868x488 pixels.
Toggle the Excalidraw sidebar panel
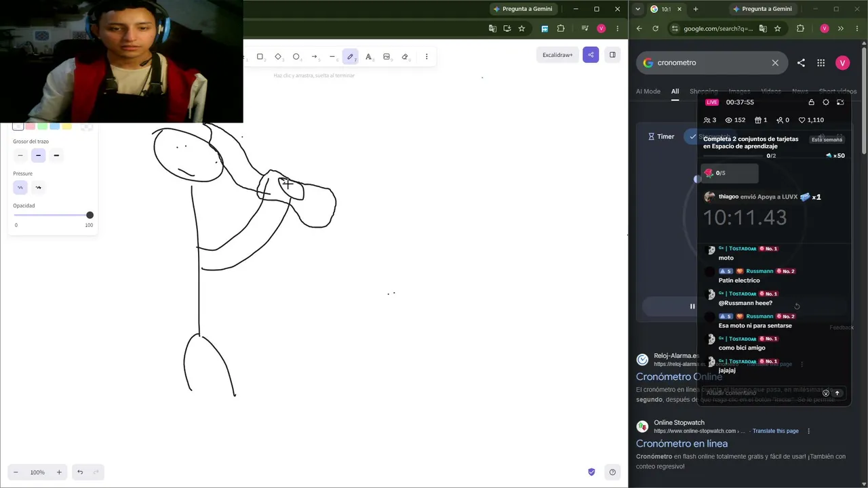[x=612, y=55]
